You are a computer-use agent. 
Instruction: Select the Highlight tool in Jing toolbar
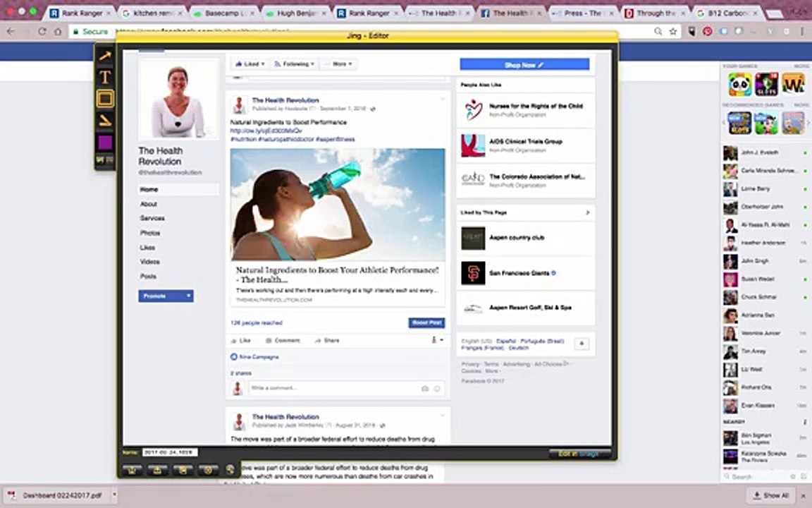(x=105, y=121)
